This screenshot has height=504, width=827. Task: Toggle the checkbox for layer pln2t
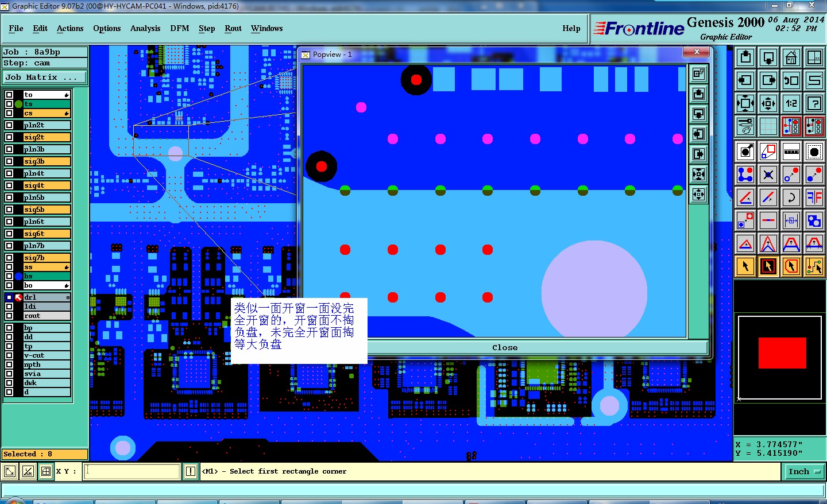pyautogui.click(x=9, y=125)
